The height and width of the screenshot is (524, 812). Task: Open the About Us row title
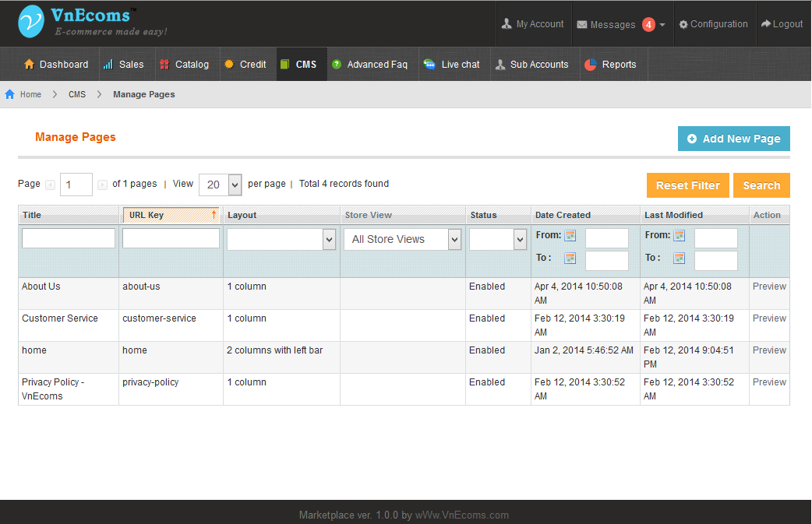(x=41, y=286)
